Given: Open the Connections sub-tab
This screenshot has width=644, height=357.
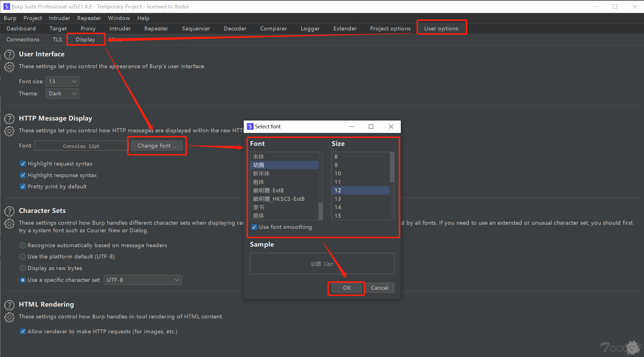Looking at the screenshot, I should tap(23, 39).
